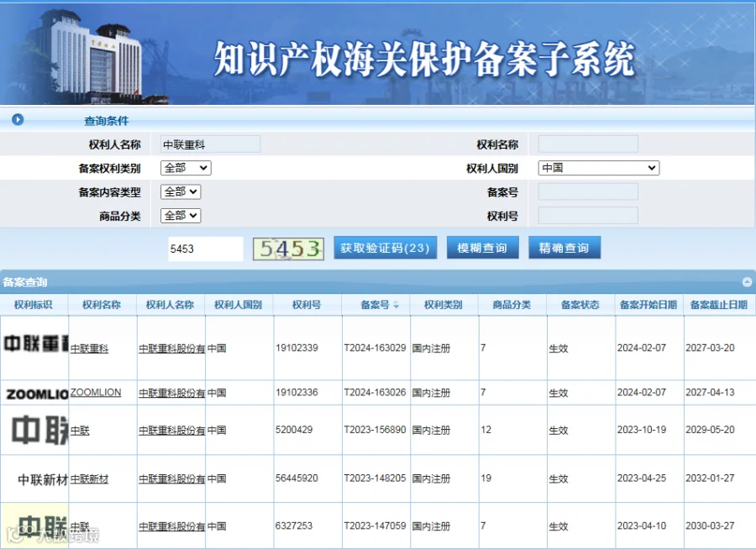Collapse the 备案查询 results panel
Image resolution: width=756 pixels, height=549 pixels.
(x=748, y=282)
